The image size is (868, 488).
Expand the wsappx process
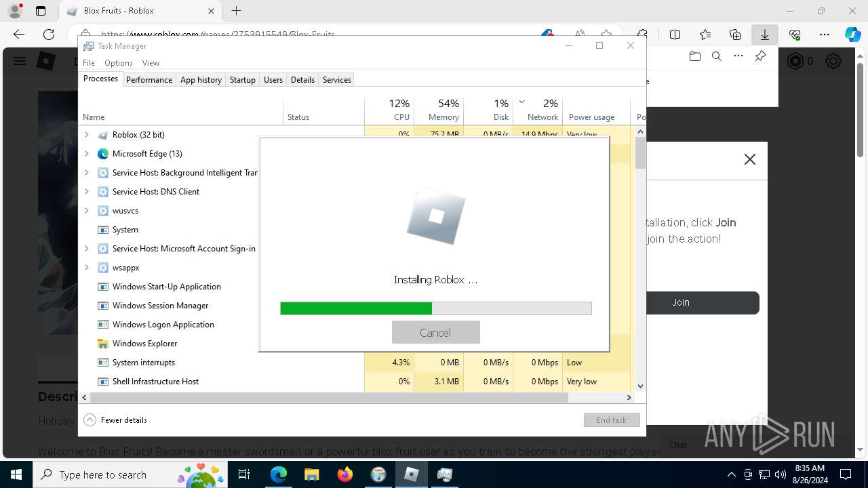click(x=86, y=268)
